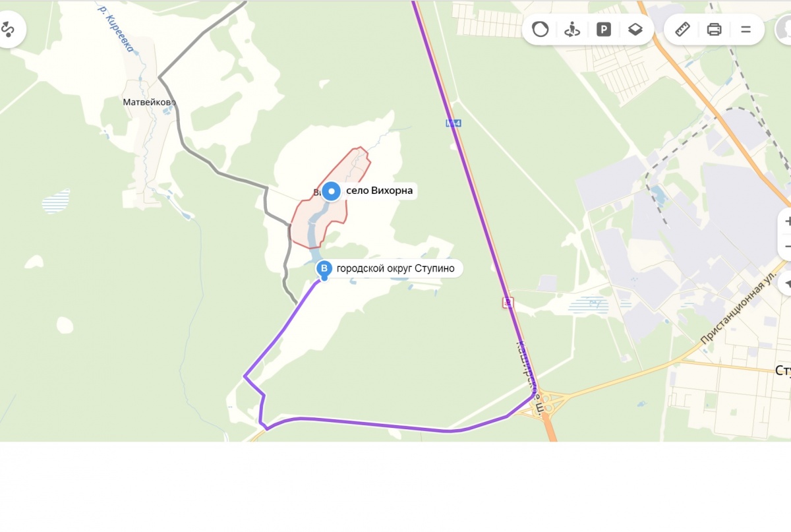Click the print map icon

pyautogui.click(x=715, y=29)
